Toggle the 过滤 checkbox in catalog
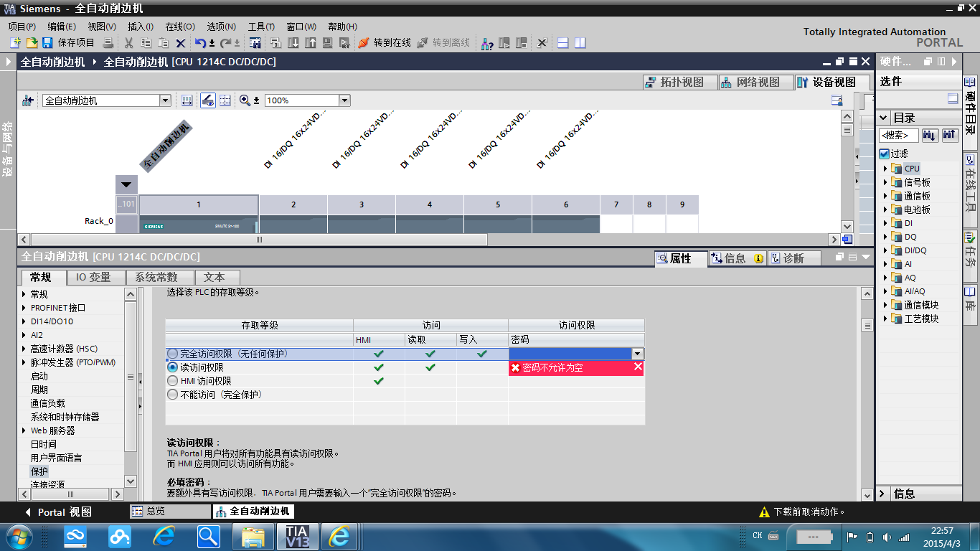This screenshot has width=980, height=551. click(885, 154)
